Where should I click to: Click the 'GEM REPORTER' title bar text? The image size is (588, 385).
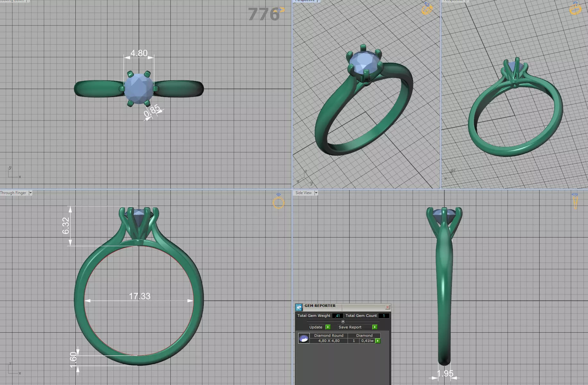coord(320,306)
